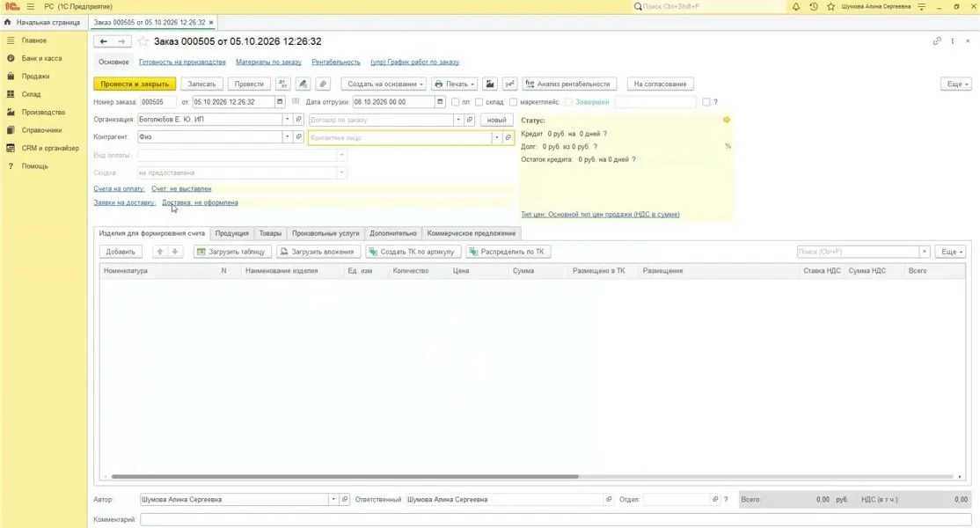Add this order to favorites
The width and height of the screenshot is (980, 528).
coord(143,41)
